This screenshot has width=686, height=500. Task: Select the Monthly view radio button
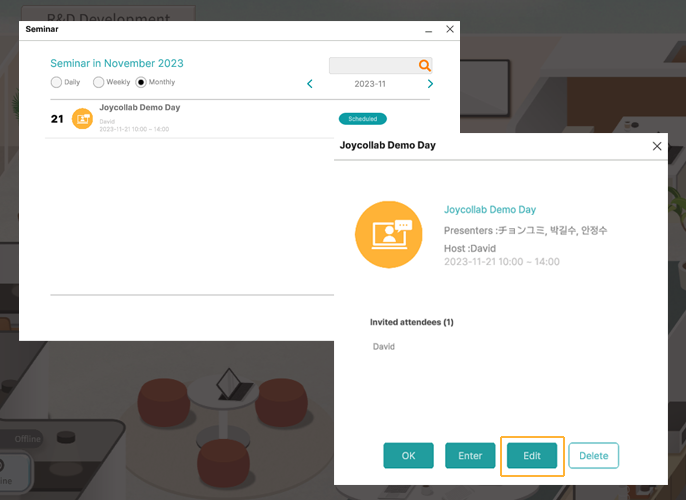[141, 82]
